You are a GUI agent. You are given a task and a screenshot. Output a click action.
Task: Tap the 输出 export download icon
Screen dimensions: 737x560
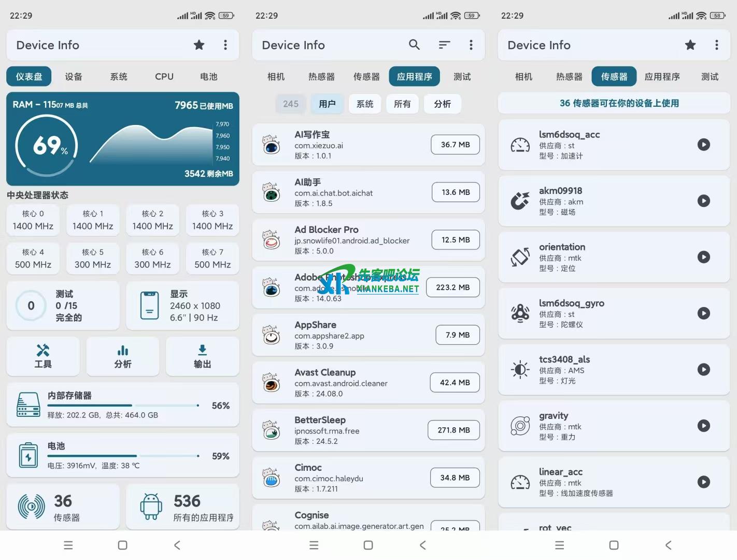[x=202, y=351]
